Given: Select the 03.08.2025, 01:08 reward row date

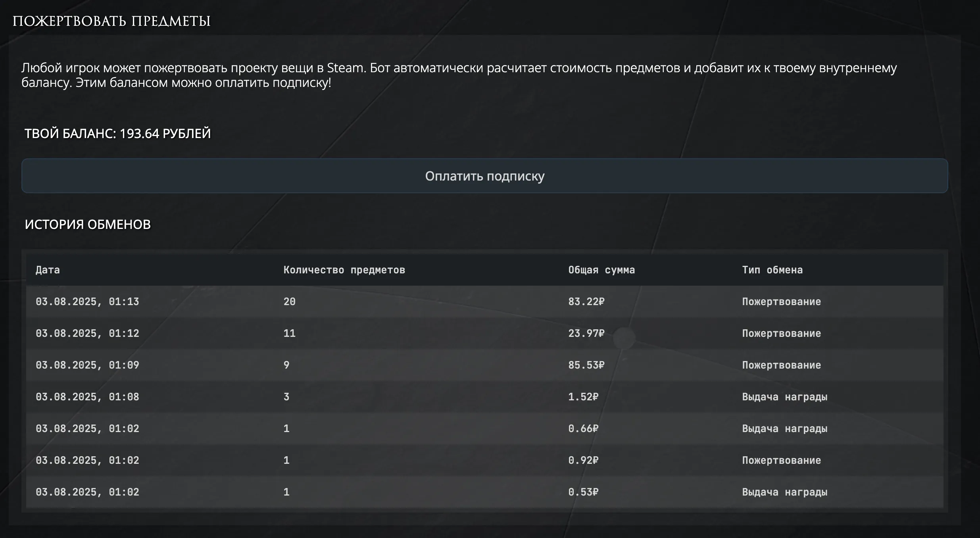Looking at the screenshot, I should point(87,397).
